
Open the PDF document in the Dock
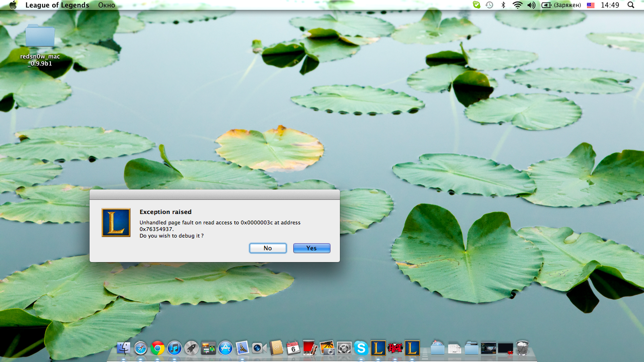[454, 348]
